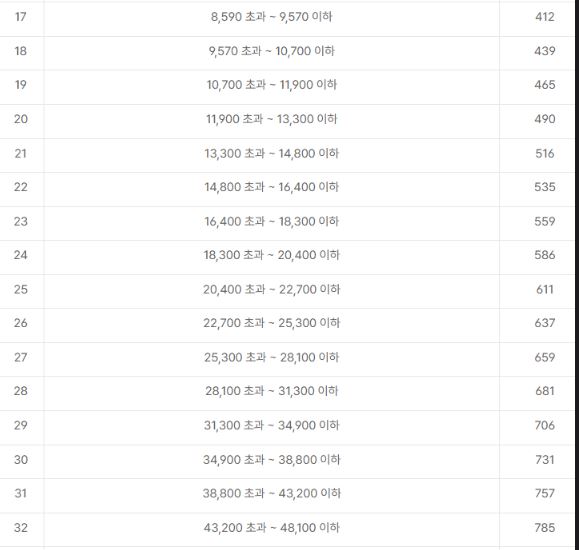Click row number 17 cell
Viewport: 579px width, 550px height.
(x=21, y=17)
